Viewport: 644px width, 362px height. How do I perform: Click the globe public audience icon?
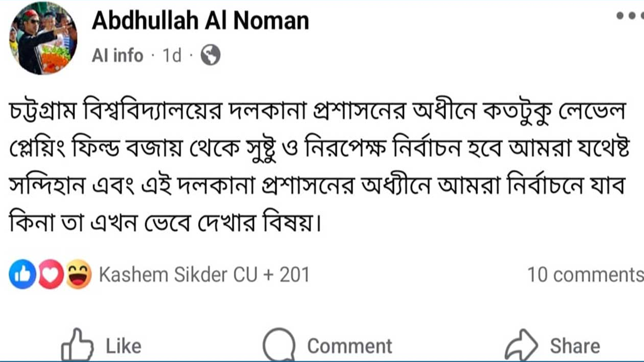click(x=210, y=55)
